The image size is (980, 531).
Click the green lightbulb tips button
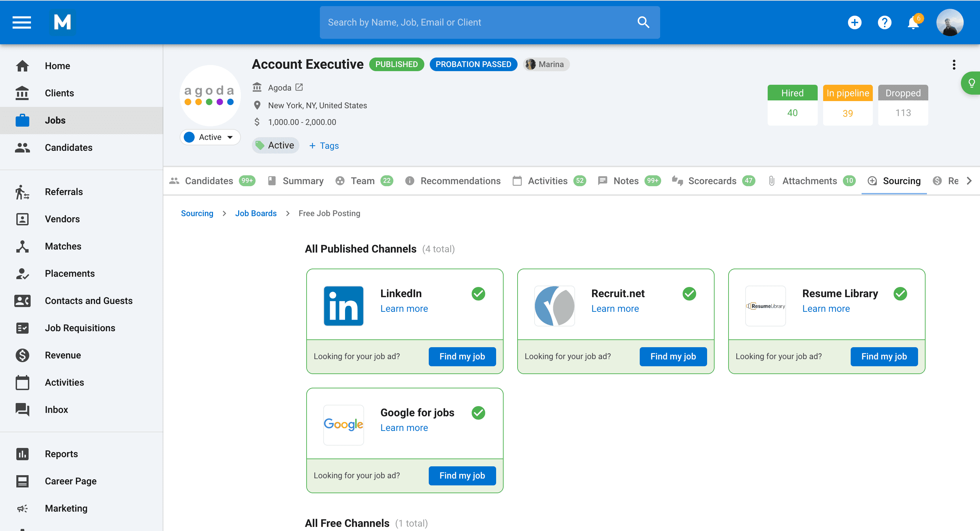point(971,83)
